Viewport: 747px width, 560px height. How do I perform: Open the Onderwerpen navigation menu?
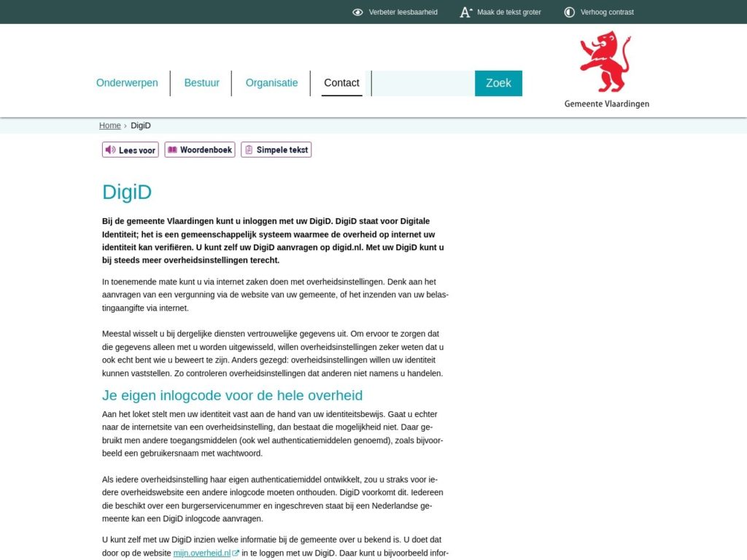pyautogui.click(x=127, y=82)
